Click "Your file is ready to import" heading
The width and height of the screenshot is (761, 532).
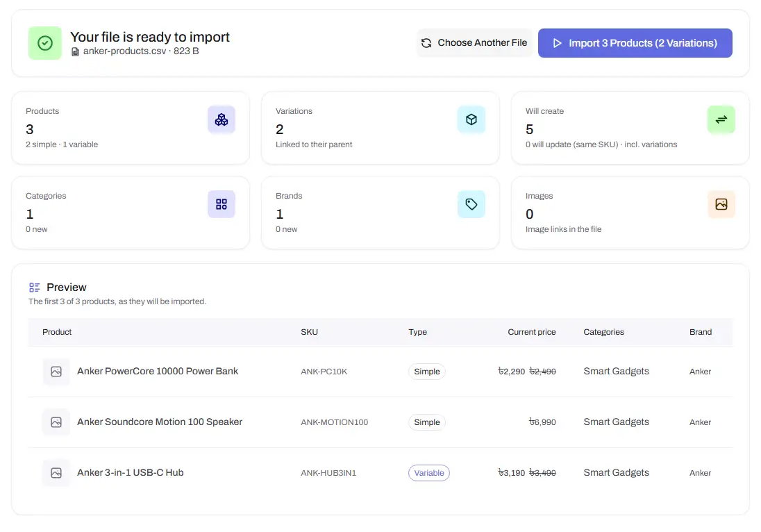150,37
